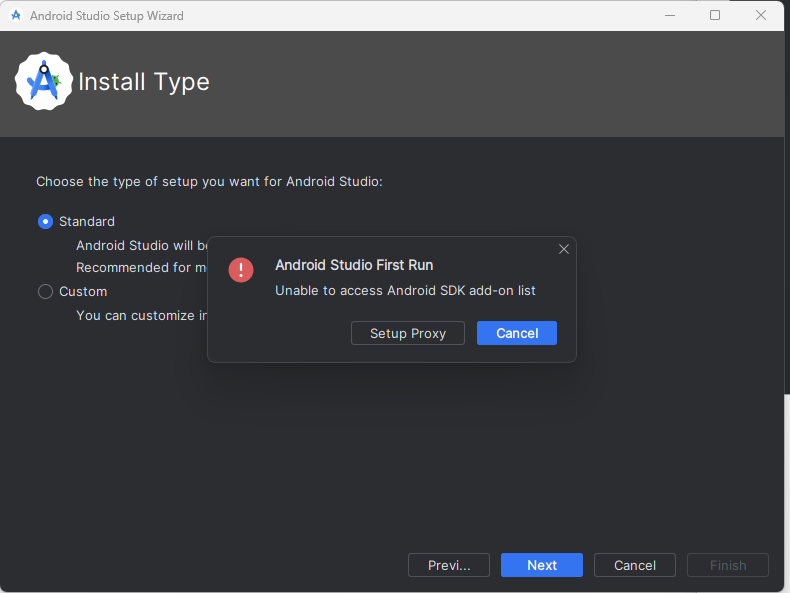The image size is (790, 593).
Task: Cancel the Setup Wizard at the bottom
Action: click(x=635, y=565)
